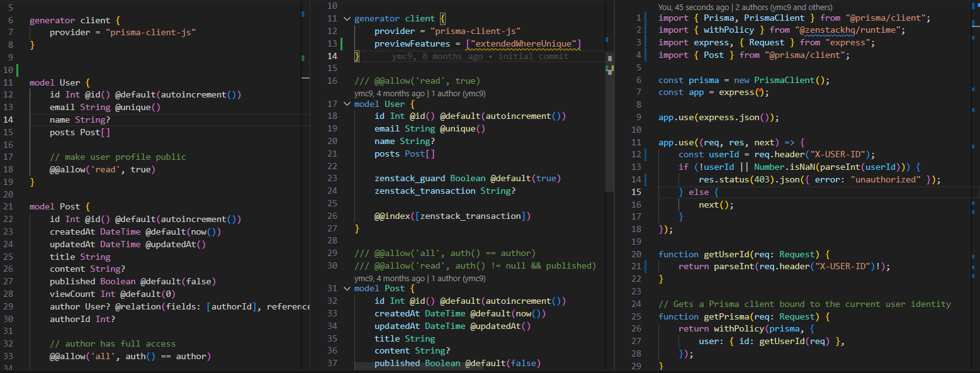Click the '// make user profile public' comment
The width and height of the screenshot is (980, 373).
tap(118, 157)
